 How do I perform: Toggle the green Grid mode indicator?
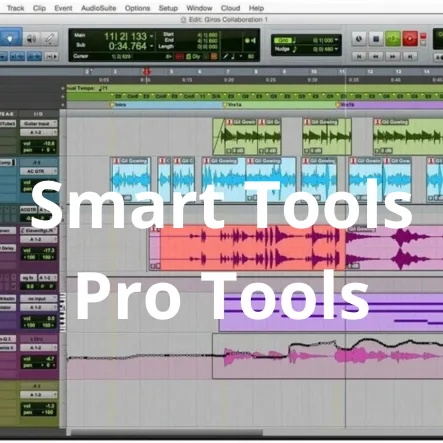(x=283, y=40)
